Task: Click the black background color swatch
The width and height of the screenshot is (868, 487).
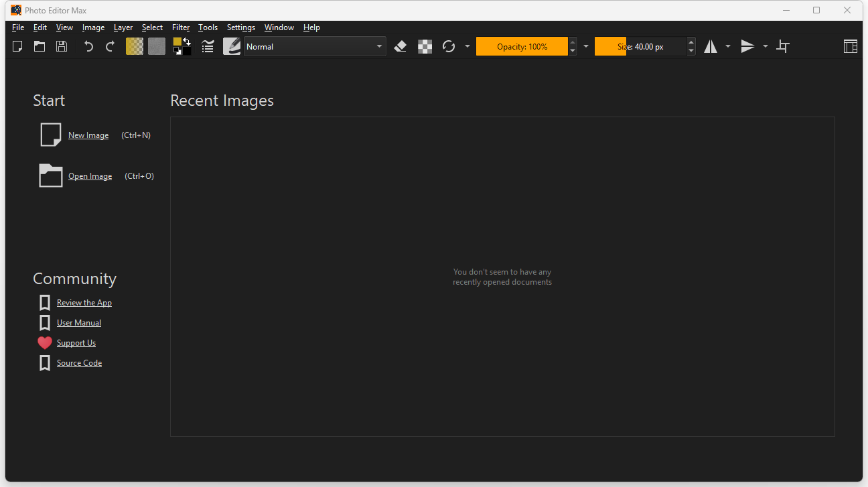Action: 187,51
